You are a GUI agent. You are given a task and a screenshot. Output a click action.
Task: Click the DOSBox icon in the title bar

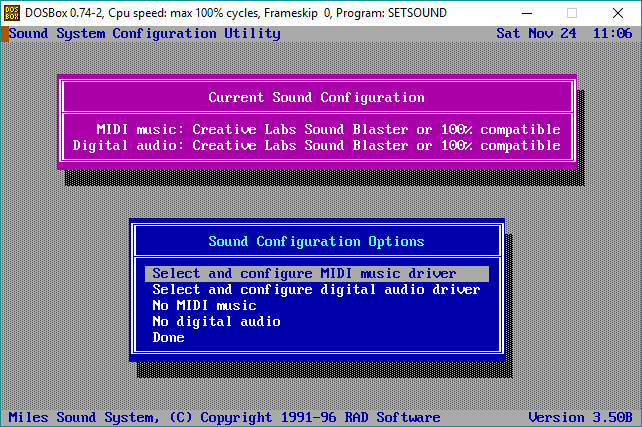click(11, 13)
